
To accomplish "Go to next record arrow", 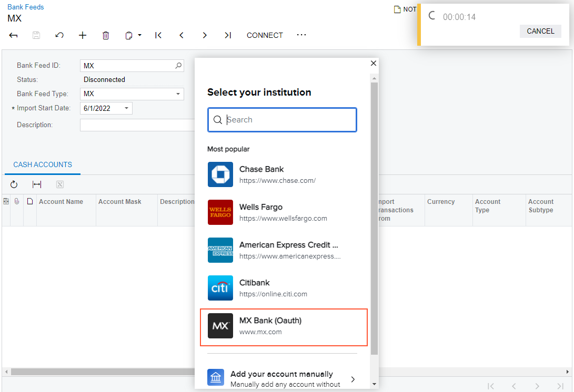I will click(x=205, y=35).
